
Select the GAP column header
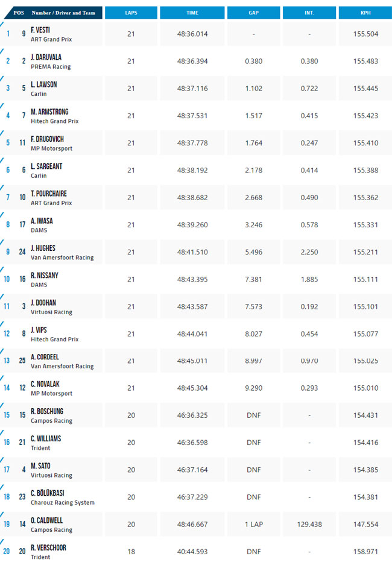254,13
